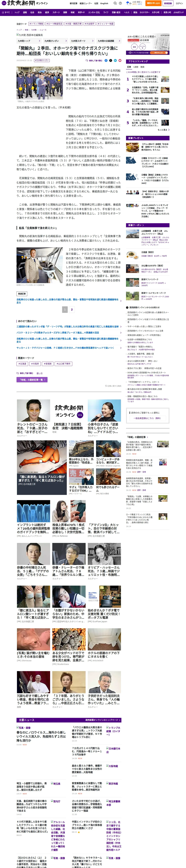Click the #ローマ教皇死去 keyword tag
This screenshot has width=186, height=868.
coord(54,24)
